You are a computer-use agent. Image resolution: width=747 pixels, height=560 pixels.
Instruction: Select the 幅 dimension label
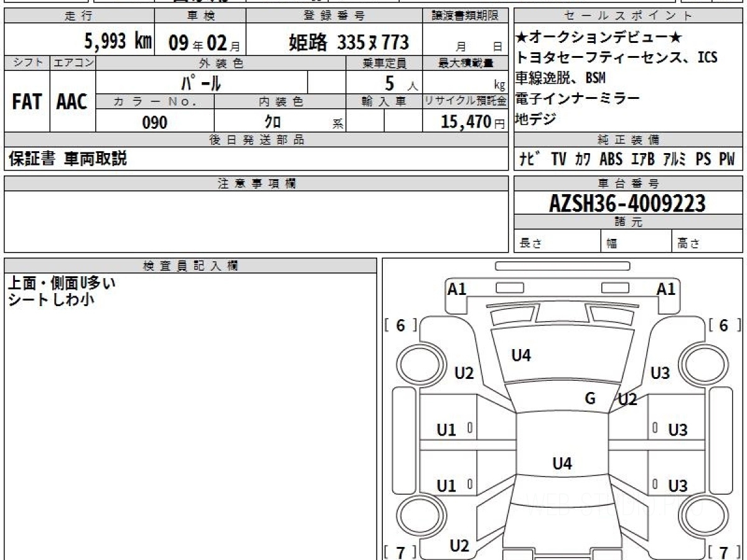point(612,243)
